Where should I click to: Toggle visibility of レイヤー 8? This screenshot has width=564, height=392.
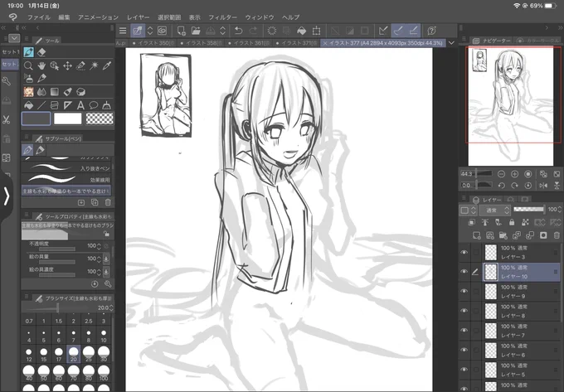point(464,311)
